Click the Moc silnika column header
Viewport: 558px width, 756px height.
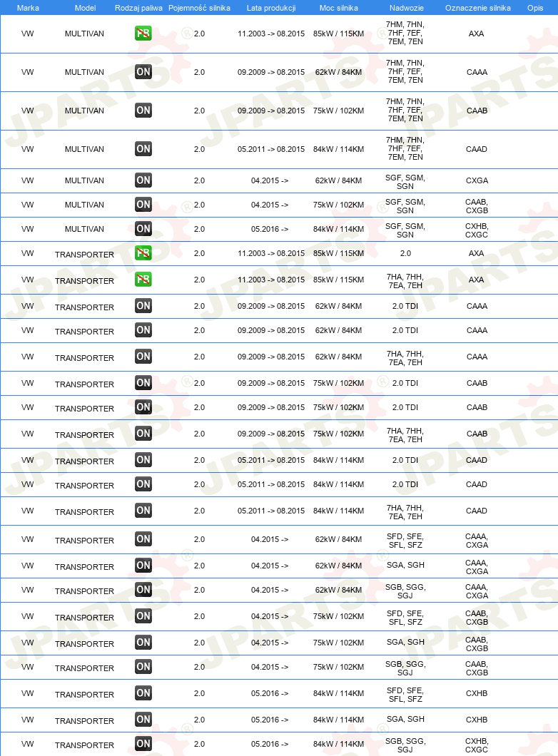(338, 8)
